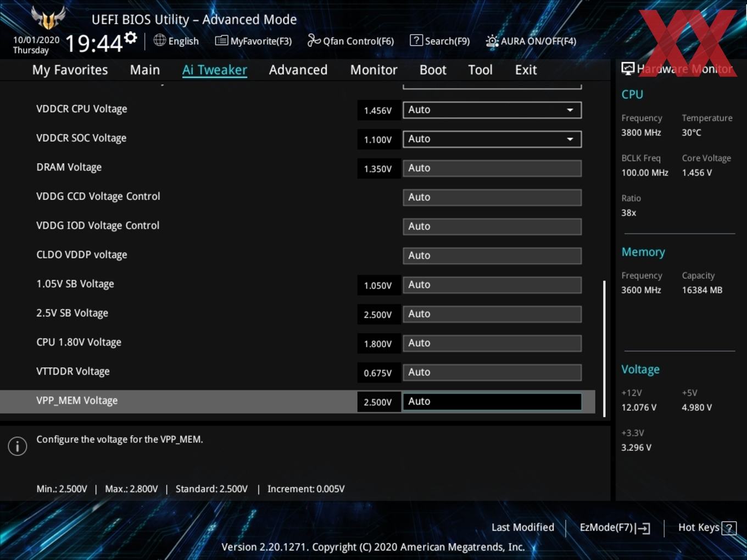Click VTTDDR Voltage Auto field
Screen dimensions: 747x560
click(x=492, y=372)
